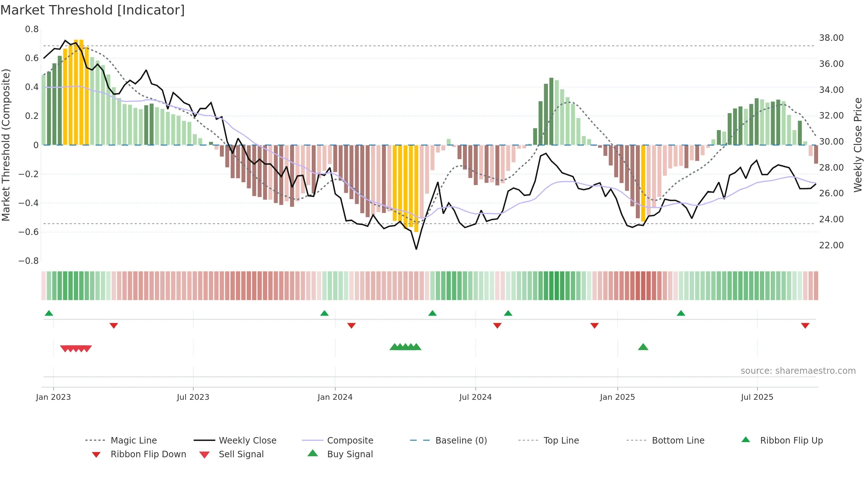Screen dimensions: 868x488
Task: Click the Ribbon Flip Up marker in May 2024
Action: coord(433,313)
